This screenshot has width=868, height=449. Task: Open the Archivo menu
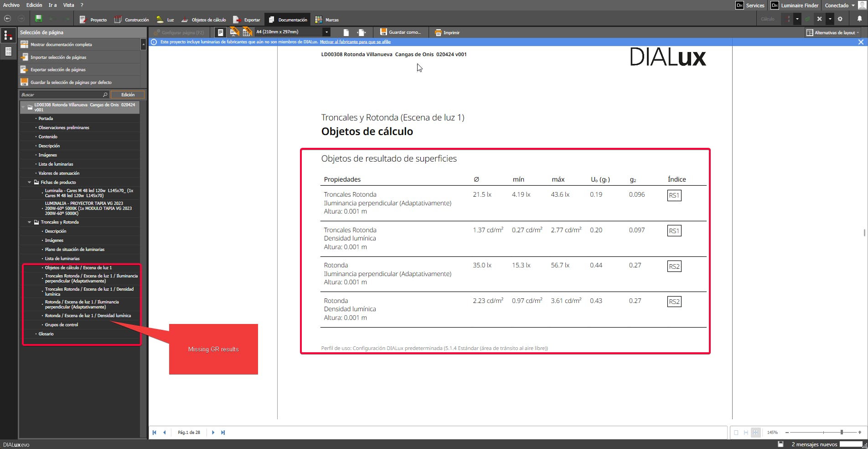click(x=11, y=5)
